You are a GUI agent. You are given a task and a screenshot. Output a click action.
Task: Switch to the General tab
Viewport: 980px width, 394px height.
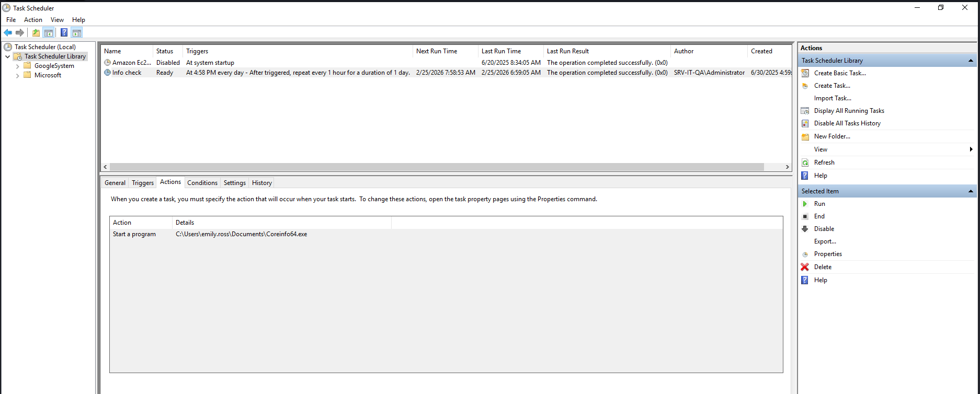115,183
